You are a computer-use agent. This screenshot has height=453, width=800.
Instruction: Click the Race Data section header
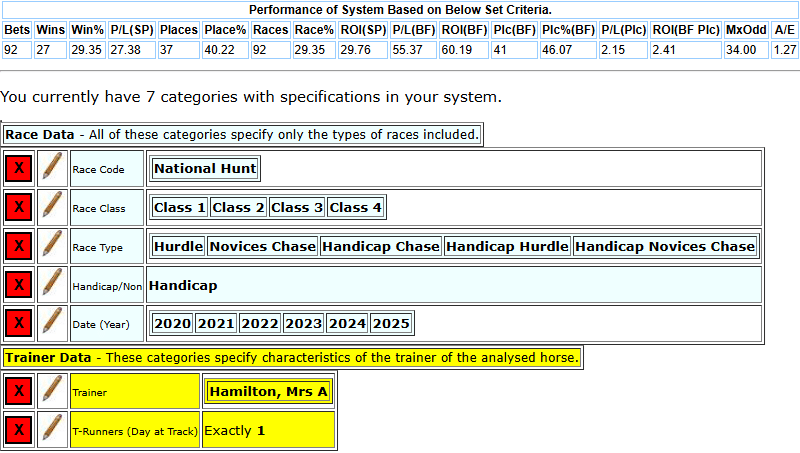242,135
